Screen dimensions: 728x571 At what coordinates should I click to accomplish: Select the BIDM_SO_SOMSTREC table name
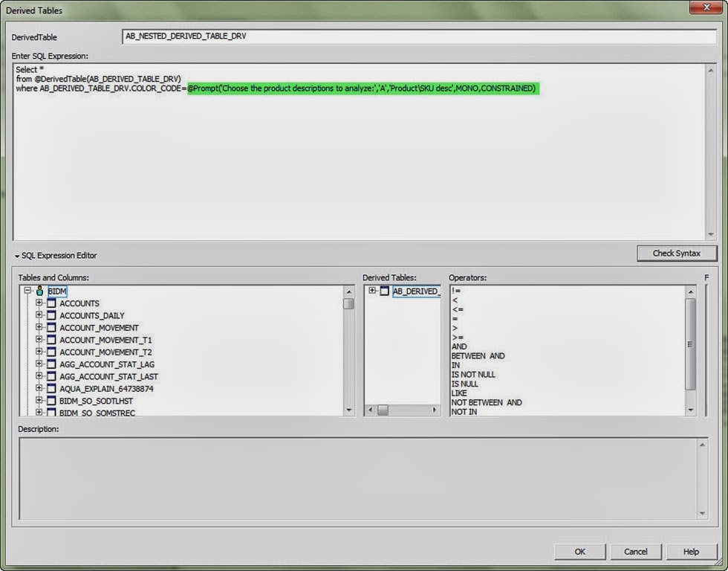click(97, 413)
